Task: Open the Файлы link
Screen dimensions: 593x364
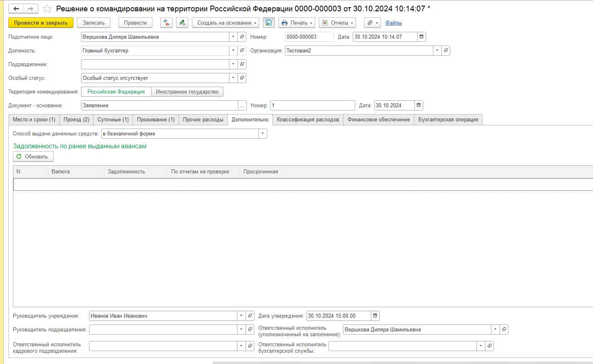Action: 393,23
